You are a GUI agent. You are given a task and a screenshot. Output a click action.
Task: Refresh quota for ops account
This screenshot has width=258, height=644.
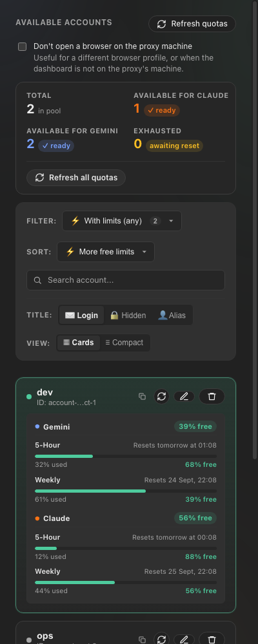(161, 639)
